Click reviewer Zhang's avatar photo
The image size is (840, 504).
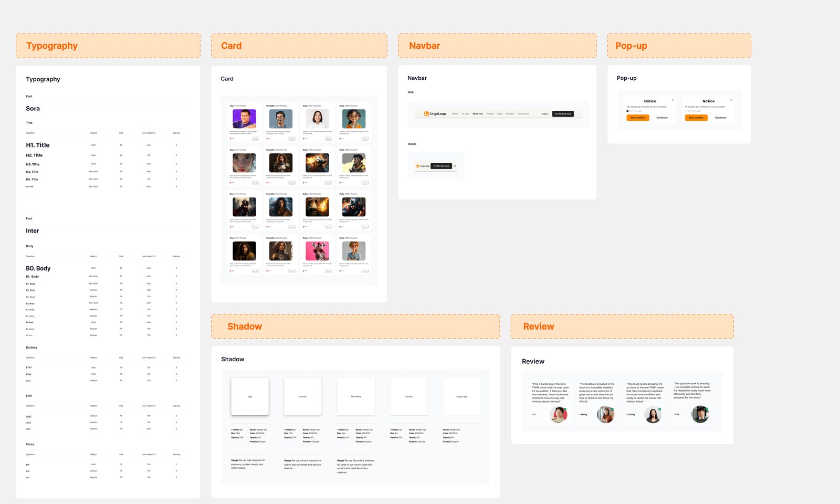[x=653, y=415]
